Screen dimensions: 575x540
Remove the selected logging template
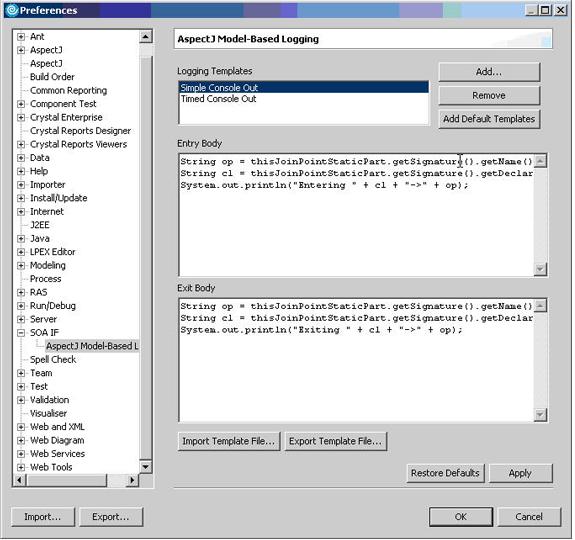(x=490, y=96)
